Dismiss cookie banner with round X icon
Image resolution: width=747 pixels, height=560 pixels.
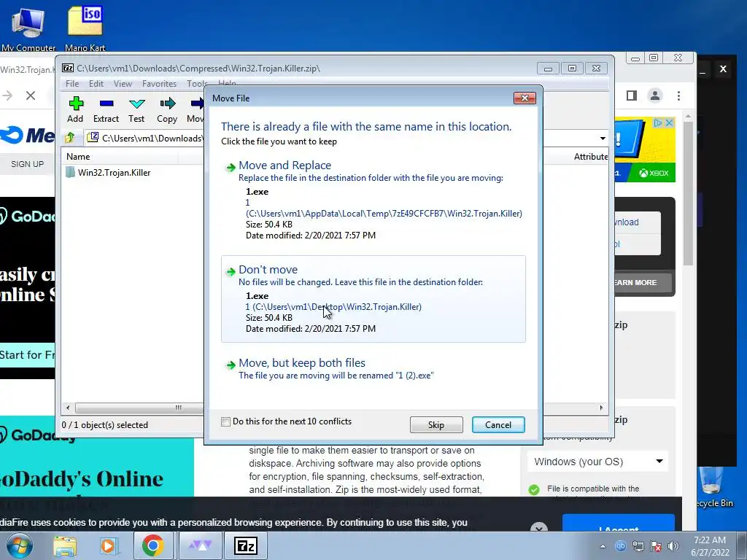(539, 527)
